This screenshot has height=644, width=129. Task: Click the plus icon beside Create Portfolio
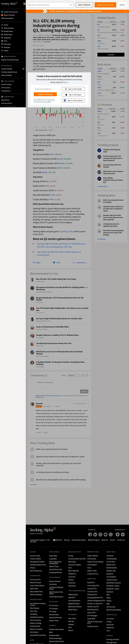pyautogui.click(x=23, y=69)
